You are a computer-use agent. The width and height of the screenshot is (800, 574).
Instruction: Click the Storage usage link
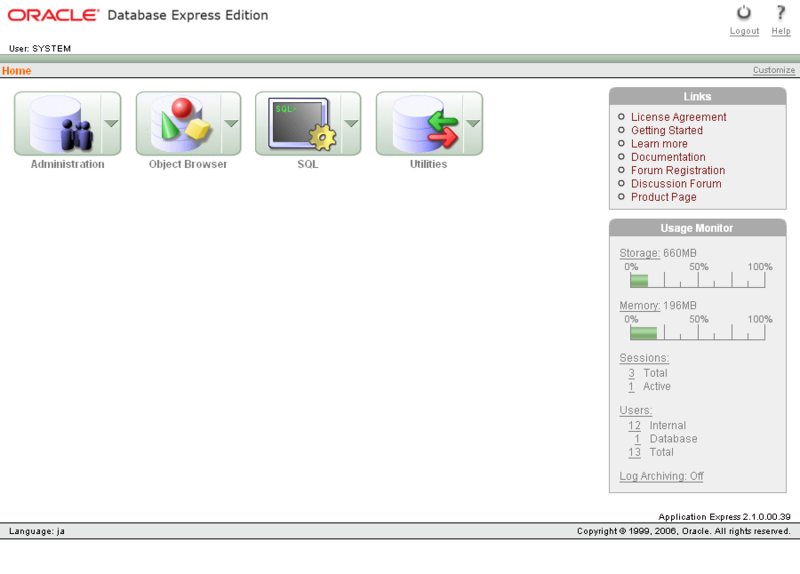639,253
